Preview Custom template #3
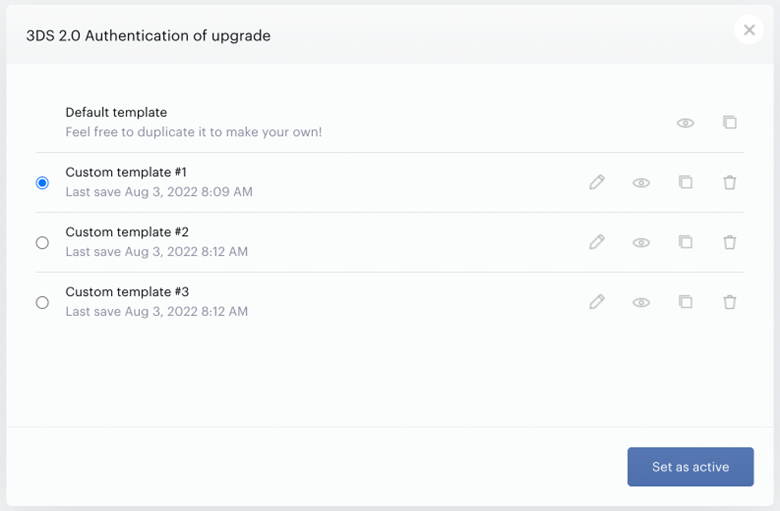 [641, 302]
